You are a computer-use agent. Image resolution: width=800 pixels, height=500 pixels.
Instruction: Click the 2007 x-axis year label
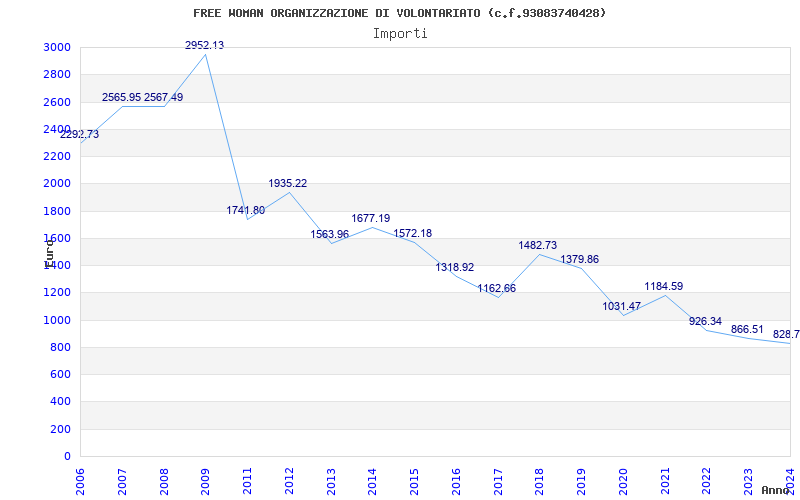pos(122,482)
